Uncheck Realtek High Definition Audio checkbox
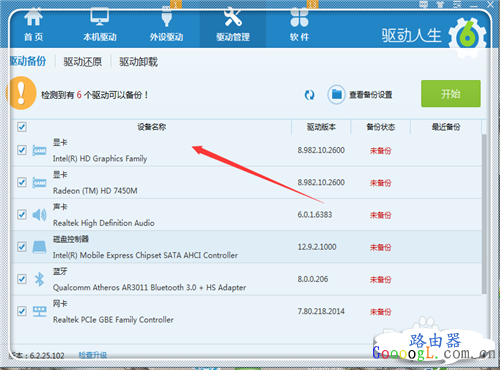This screenshot has height=370, width=500. tap(22, 214)
